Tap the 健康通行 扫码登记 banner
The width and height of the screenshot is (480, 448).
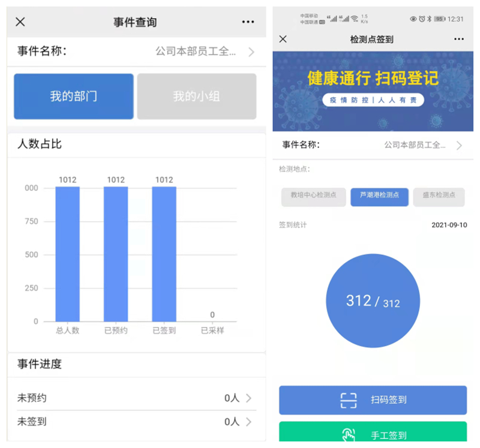[x=373, y=91]
